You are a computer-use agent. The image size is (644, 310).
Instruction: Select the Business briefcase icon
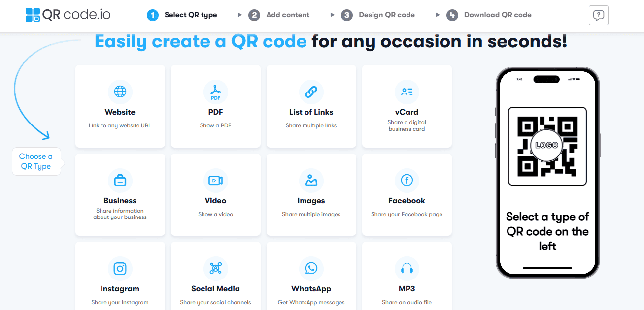(x=120, y=181)
